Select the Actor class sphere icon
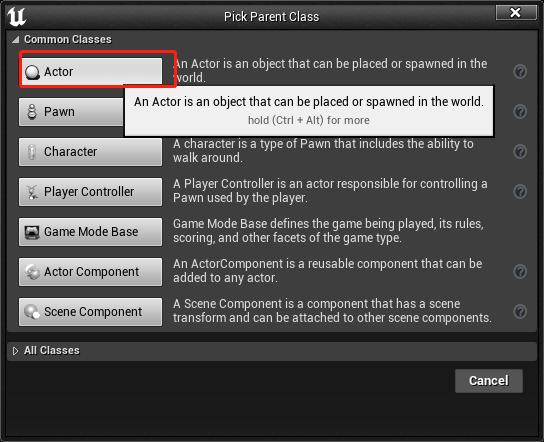544x442 pixels. tap(32, 72)
